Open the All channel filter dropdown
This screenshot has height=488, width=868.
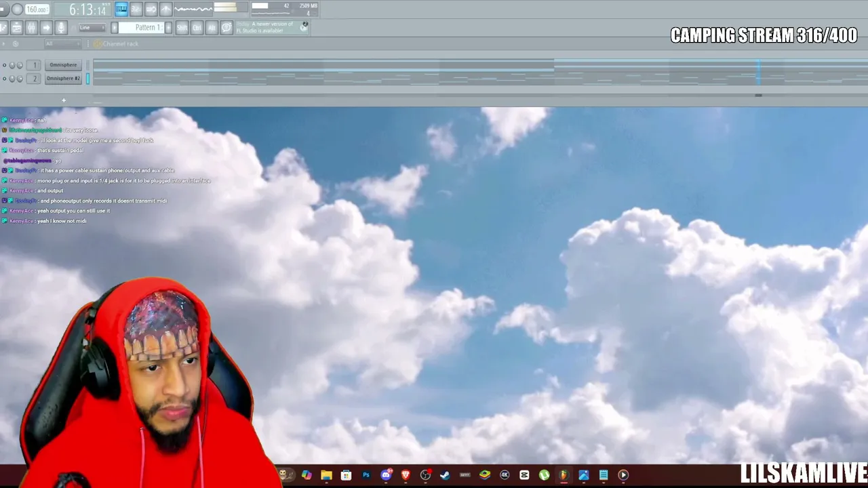pos(62,44)
